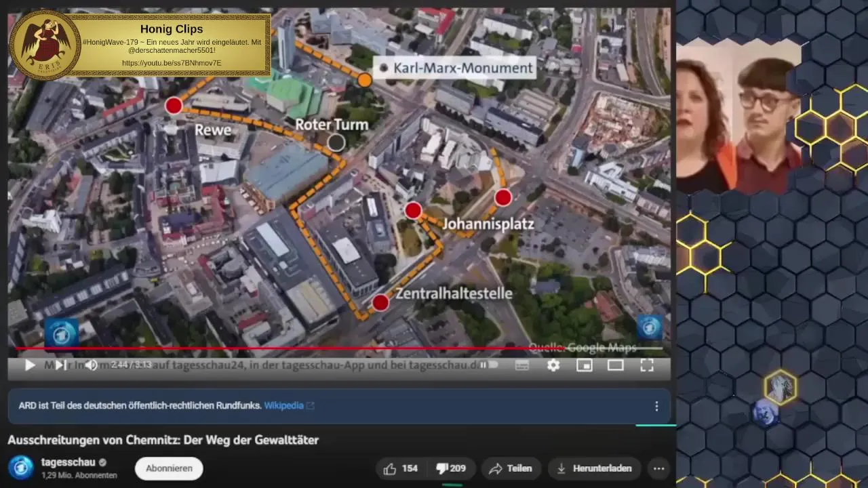Click the Honig Clips overlay title
Screen dimensions: 868x488
[172, 28]
